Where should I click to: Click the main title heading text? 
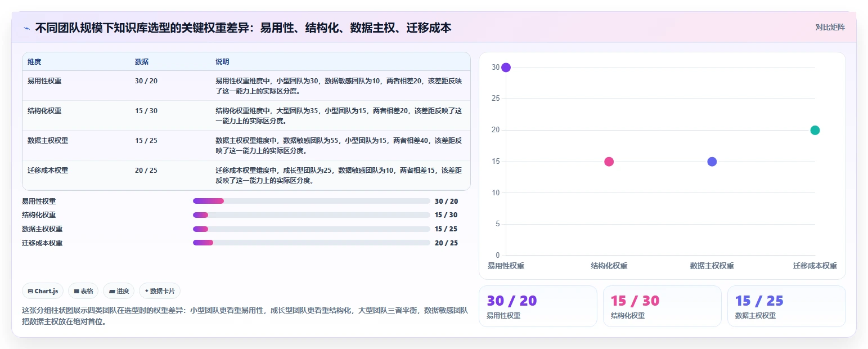point(243,28)
